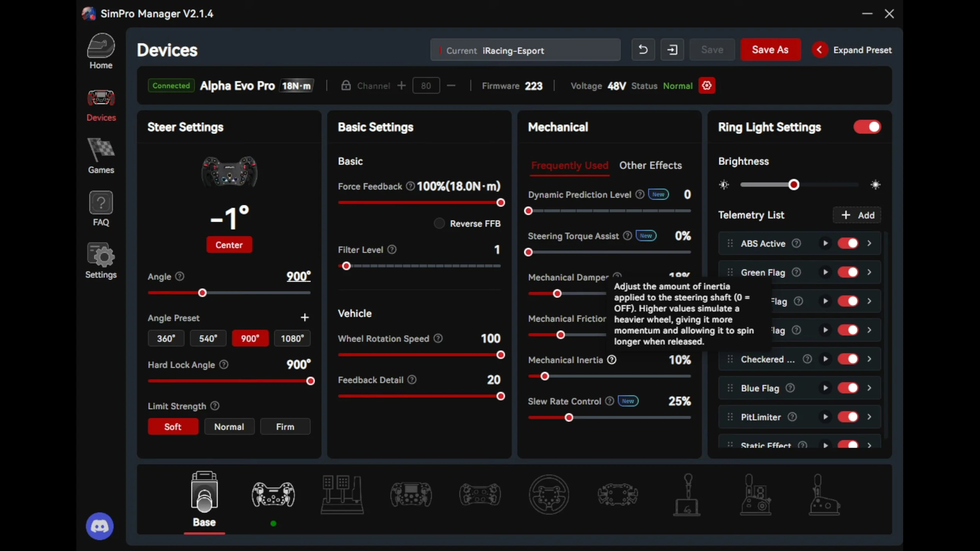Expand the ABS Active row chevron
The image size is (980, 551).
click(x=869, y=243)
